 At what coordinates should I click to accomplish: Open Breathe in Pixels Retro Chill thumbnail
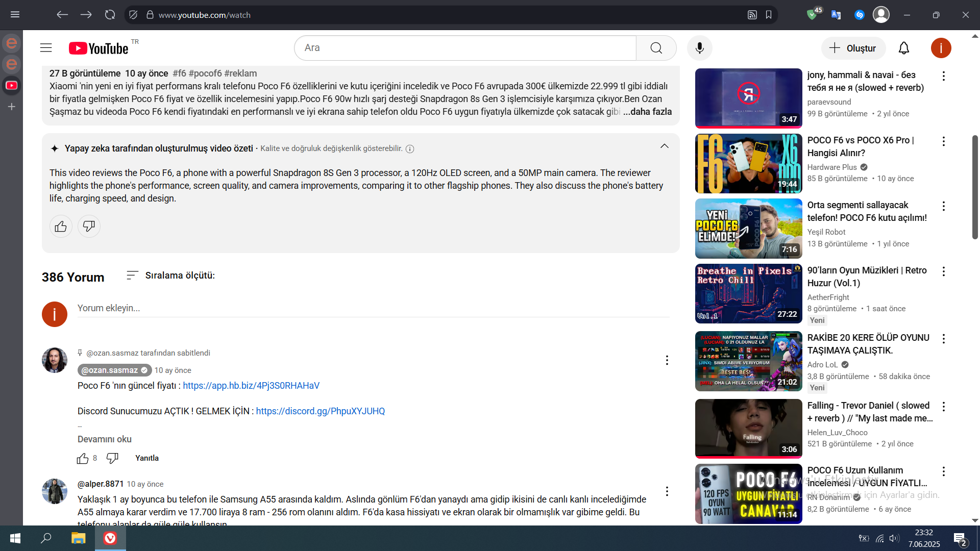coord(748,294)
